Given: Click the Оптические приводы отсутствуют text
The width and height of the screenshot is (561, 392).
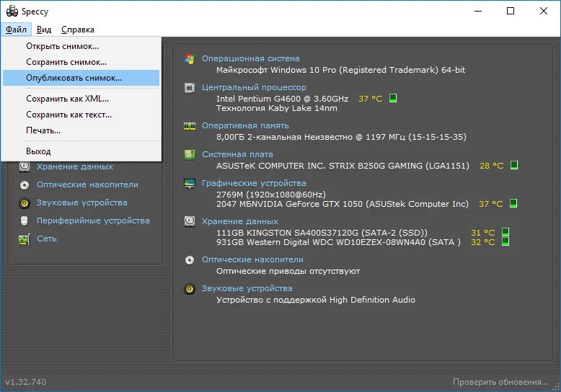Looking at the screenshot, I should pyautogui.click(x=288, y=271).
